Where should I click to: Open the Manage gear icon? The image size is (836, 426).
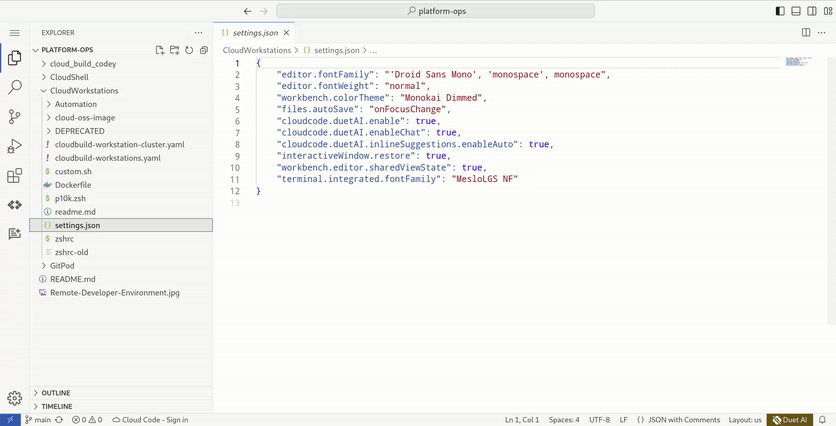[14, 398]
